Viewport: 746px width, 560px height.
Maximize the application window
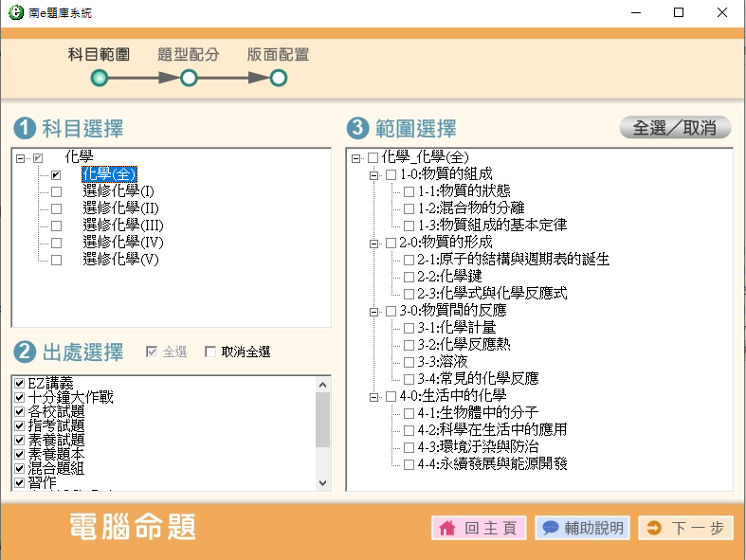click(x=678, y=12)
